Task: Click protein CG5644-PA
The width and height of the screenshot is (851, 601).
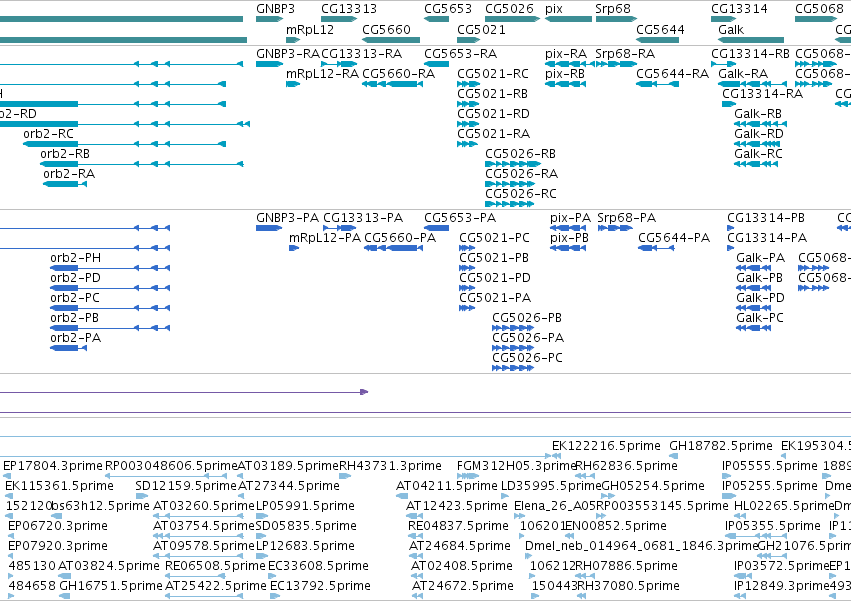Action: (674, 238)
